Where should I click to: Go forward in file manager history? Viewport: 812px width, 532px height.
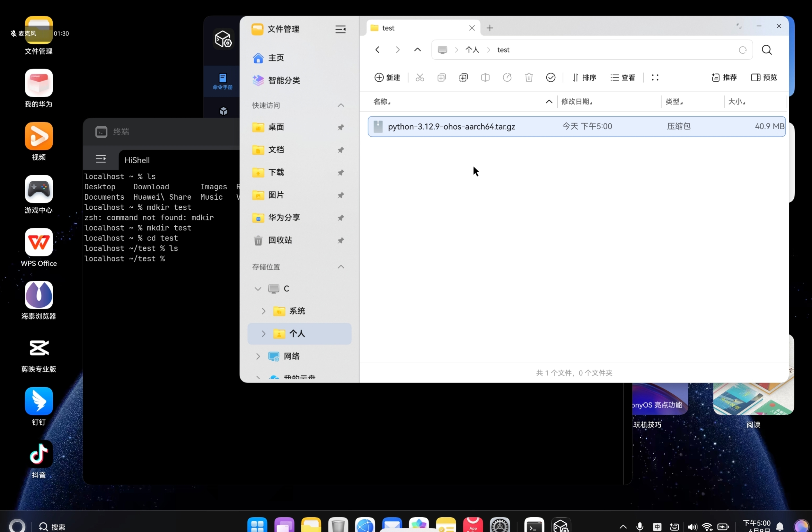(x=397, y=50)
